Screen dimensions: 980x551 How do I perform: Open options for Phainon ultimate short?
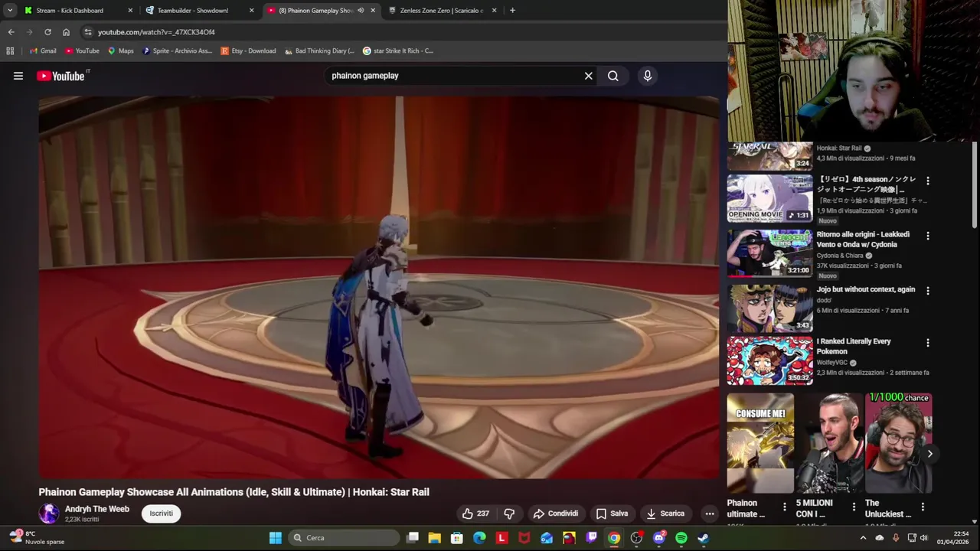[x=785, y=507]
